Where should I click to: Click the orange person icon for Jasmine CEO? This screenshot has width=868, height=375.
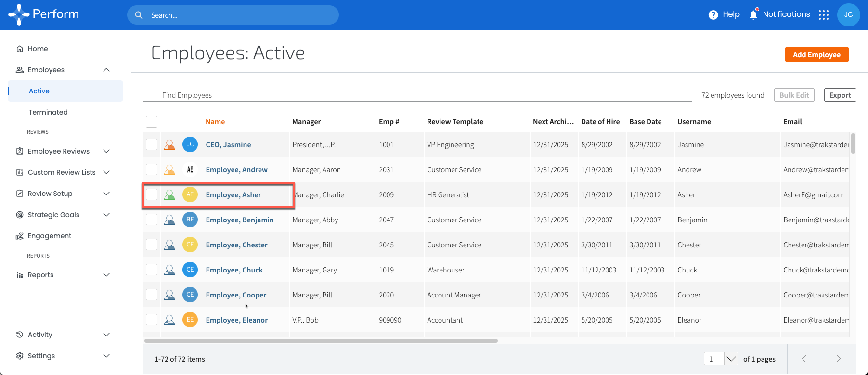(169, 144)
